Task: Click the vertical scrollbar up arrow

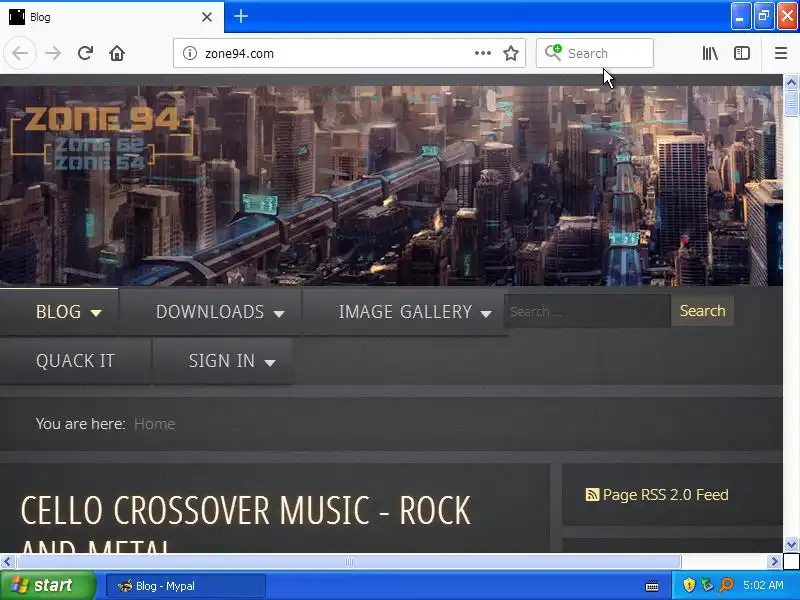Action: [x=791, y=82]
